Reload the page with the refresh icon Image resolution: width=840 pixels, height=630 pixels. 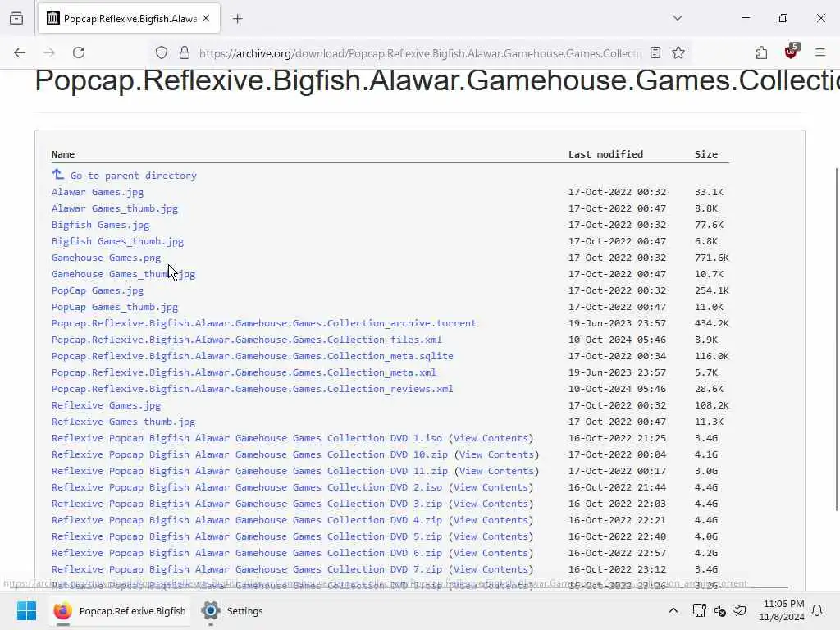[x=79, y=52]
